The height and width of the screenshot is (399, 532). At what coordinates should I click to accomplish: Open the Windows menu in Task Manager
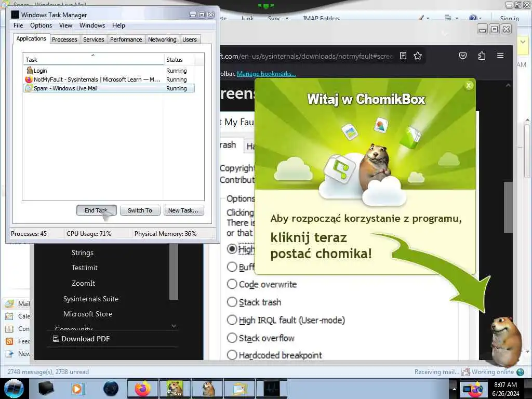[92, 25]
